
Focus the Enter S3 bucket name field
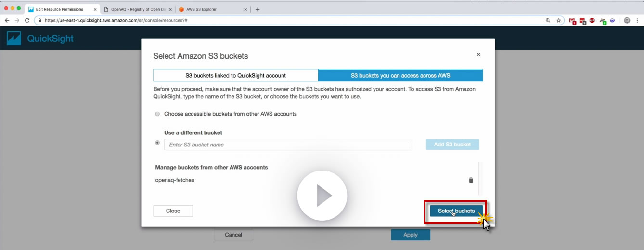click(288, 145)
